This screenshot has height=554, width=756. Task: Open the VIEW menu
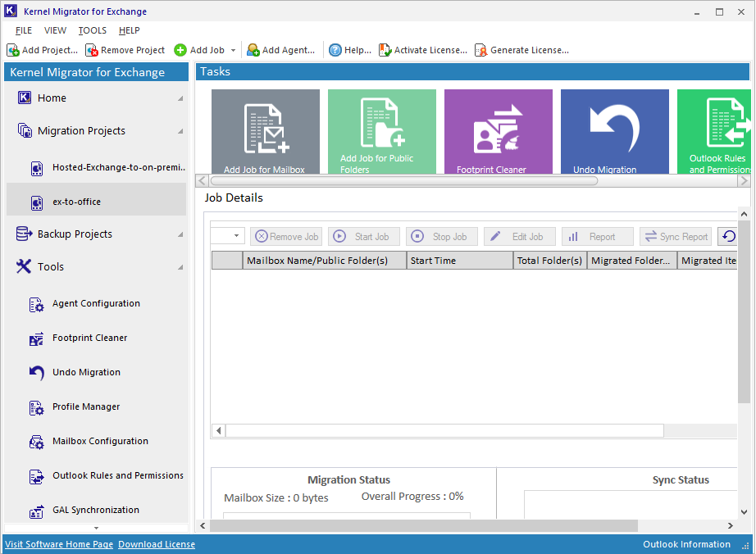click(x=56, y=30)
